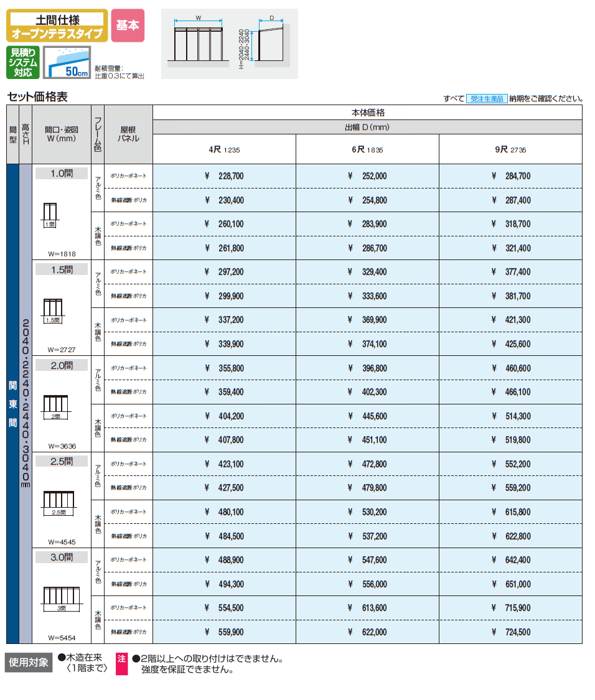Click the ¥228,700 price cell
Image resolution: width=595 pixels, height=700 pixels.
point(224,176)
